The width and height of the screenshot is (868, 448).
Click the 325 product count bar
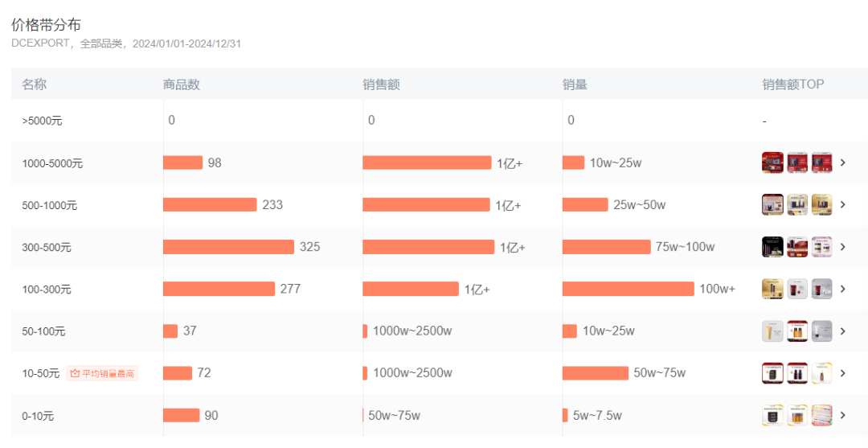click(x=228, y=247)
